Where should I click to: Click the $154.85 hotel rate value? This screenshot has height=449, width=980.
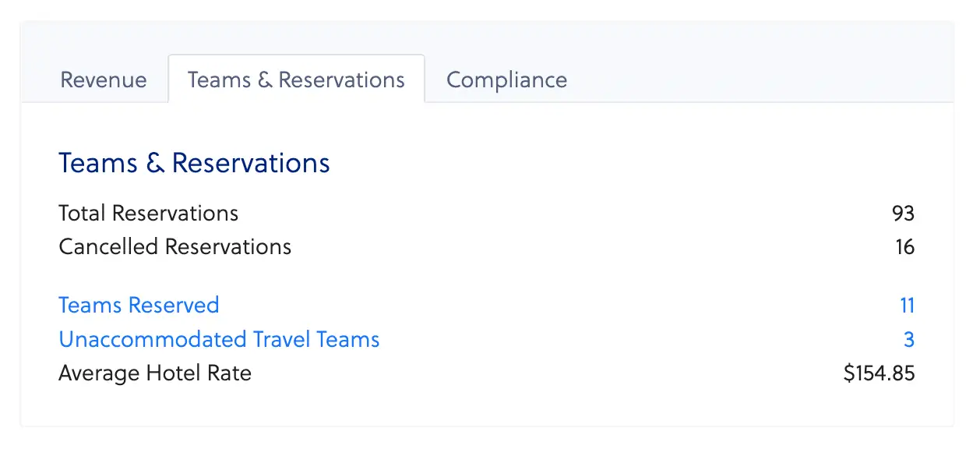pyautogui.click(x=879, y=373)
